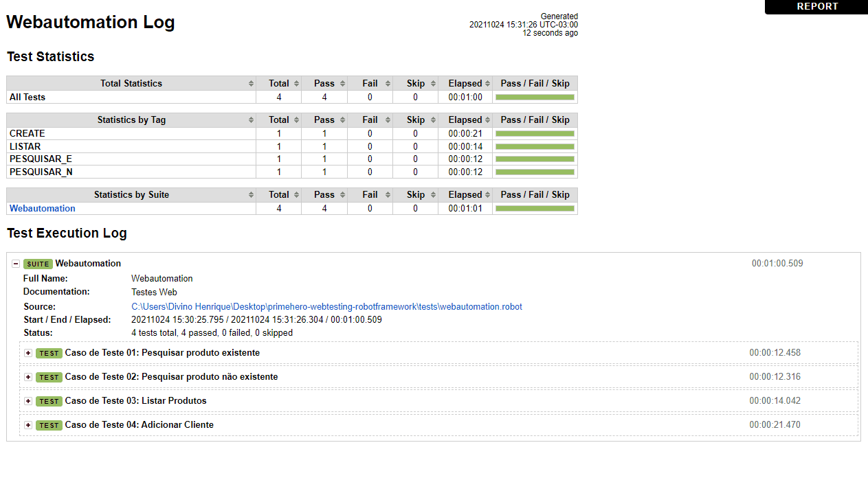868x491 pixels.
Task: Click suite elapsed time 00:01:00.509
Action: 777,264
